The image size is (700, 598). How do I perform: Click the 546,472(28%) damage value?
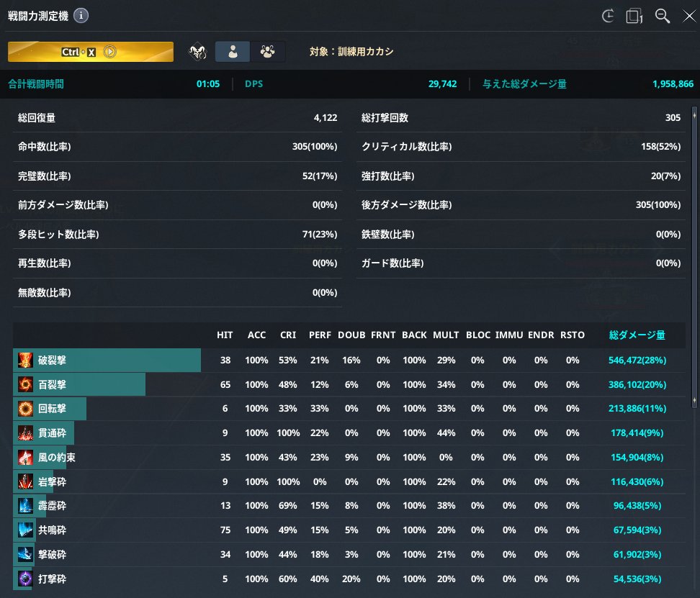tap(637, 360)
